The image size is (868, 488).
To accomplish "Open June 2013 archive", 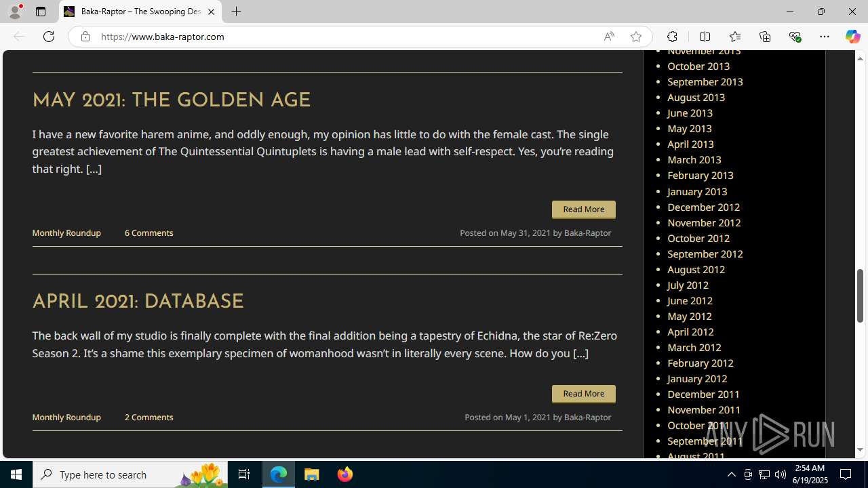I will [x=690, y=113].
